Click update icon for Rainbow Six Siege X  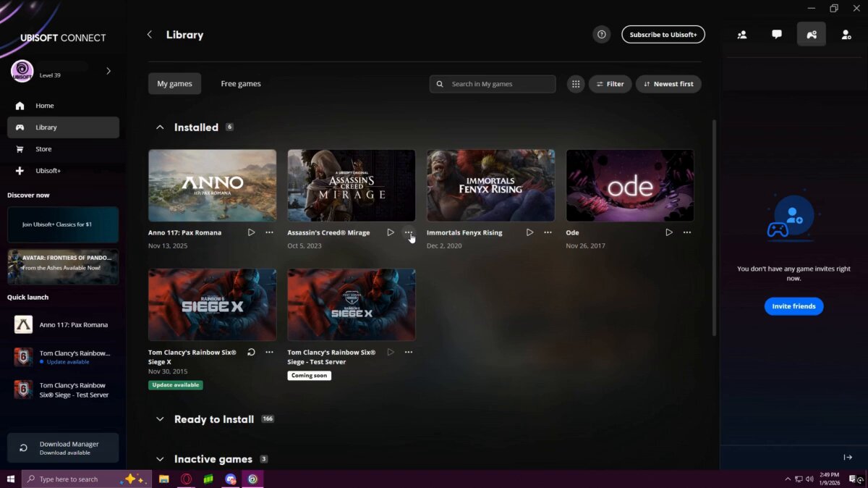[251, 353]
